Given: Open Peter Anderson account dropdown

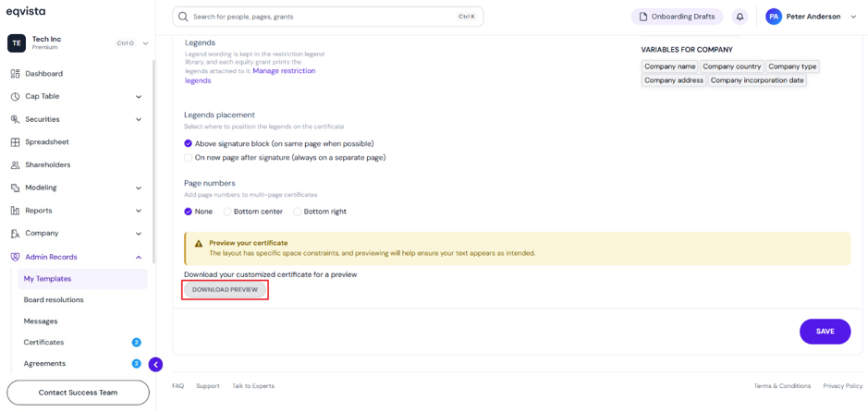Looking at the screenshot, I should tap(852, 17).
